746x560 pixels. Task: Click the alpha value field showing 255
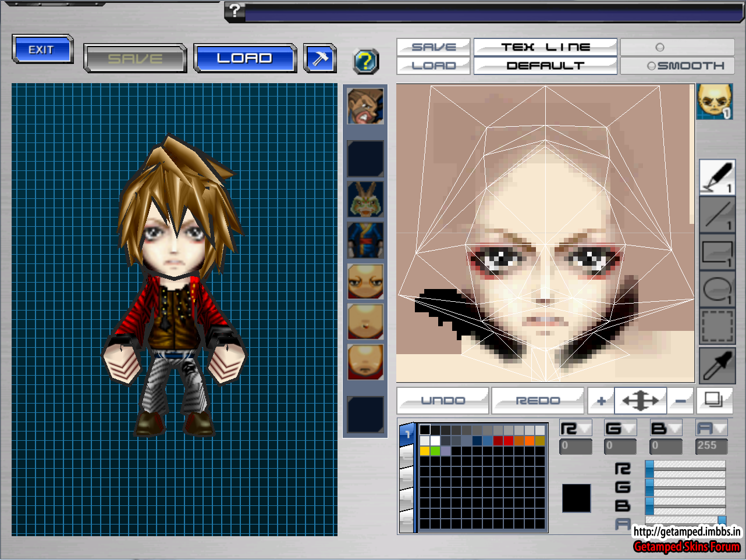click(712, 446)
